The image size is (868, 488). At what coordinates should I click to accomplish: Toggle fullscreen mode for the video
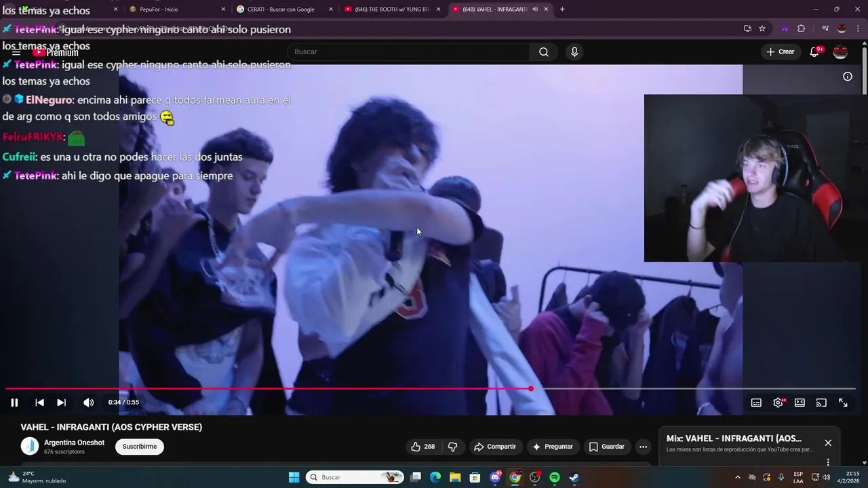coord(843,403)
